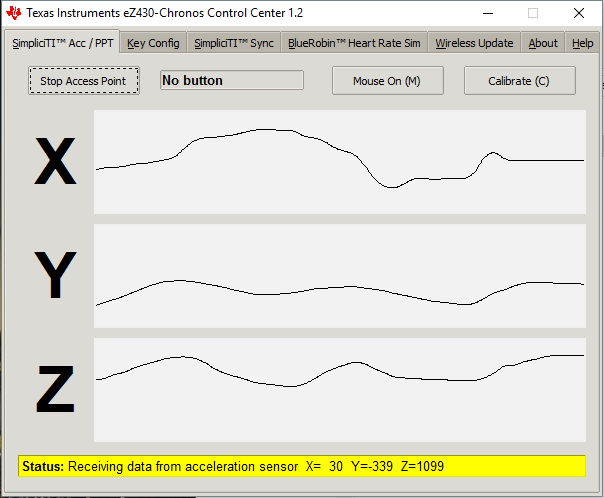Open the About tab
Image resolution: width=604 pixels, height=498 pixels.
click(x=542, y=43)
